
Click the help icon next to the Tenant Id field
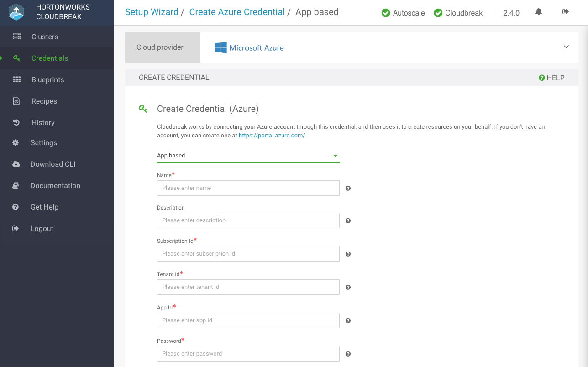pos(348,287)
